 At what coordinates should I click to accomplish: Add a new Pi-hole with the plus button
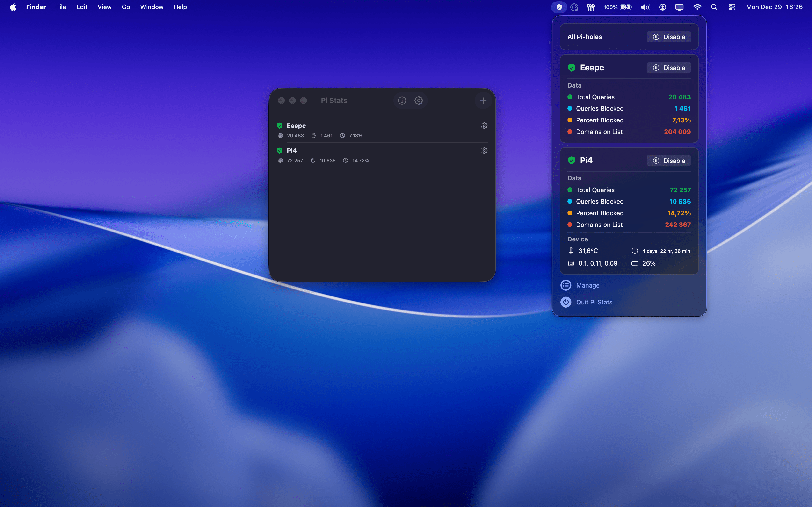tap(483, 100)
